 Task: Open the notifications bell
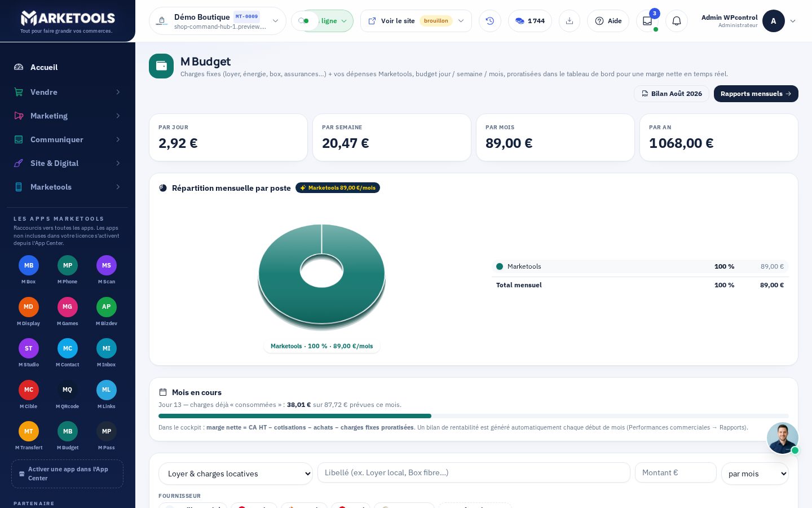[x=677, y=21]
